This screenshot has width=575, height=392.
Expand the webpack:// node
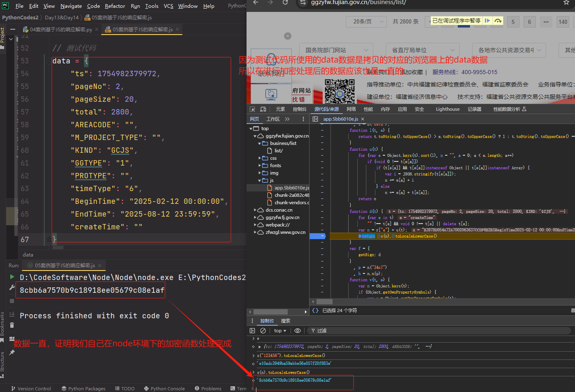pyautogui.click(x=255, y=225)
